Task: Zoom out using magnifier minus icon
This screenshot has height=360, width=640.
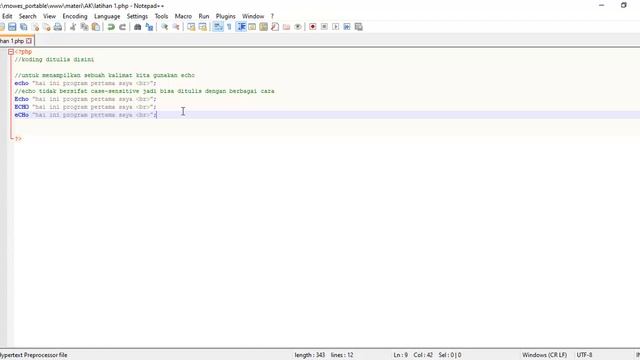Action: point(176,27)
